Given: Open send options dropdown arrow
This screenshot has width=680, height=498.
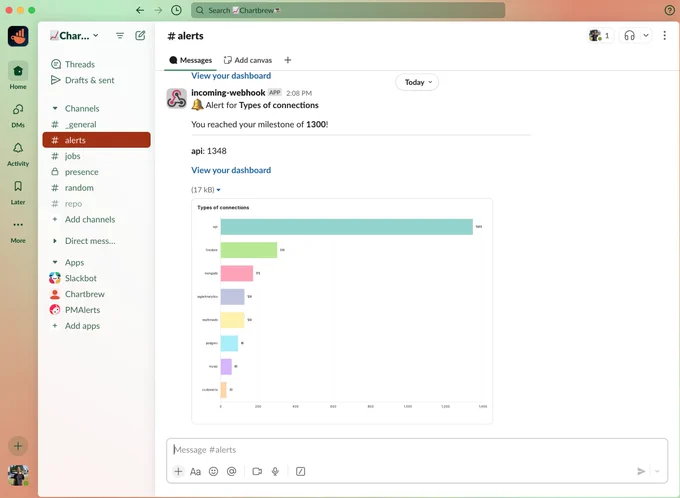Looking at the screenshot, I should coord(657,471).
